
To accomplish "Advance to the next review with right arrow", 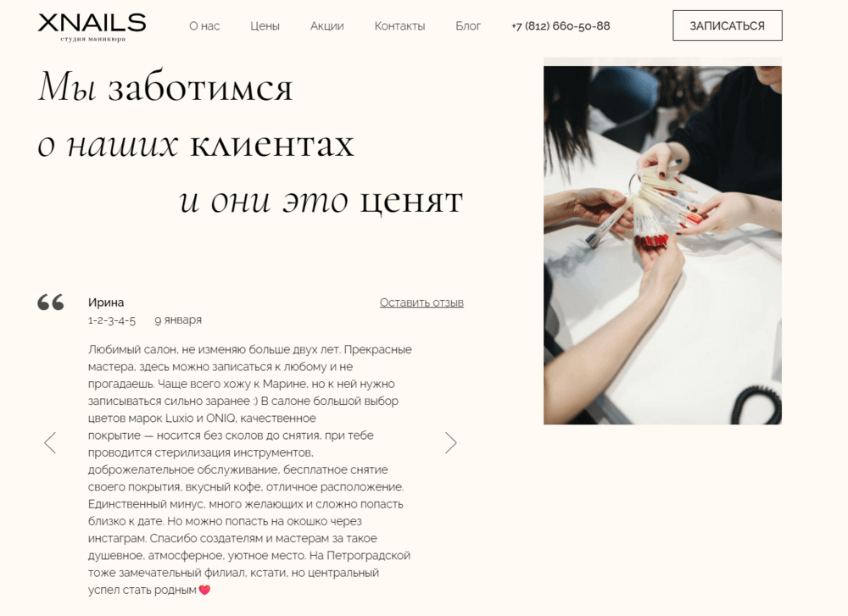I will (450, 442).
